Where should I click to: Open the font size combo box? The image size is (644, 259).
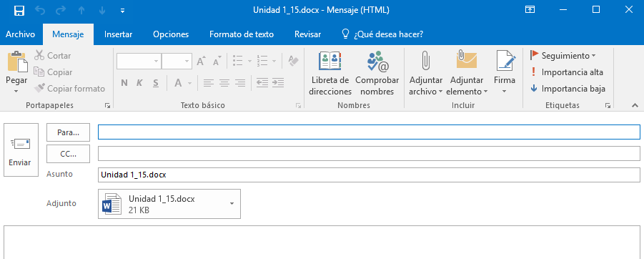pos(177,62)
